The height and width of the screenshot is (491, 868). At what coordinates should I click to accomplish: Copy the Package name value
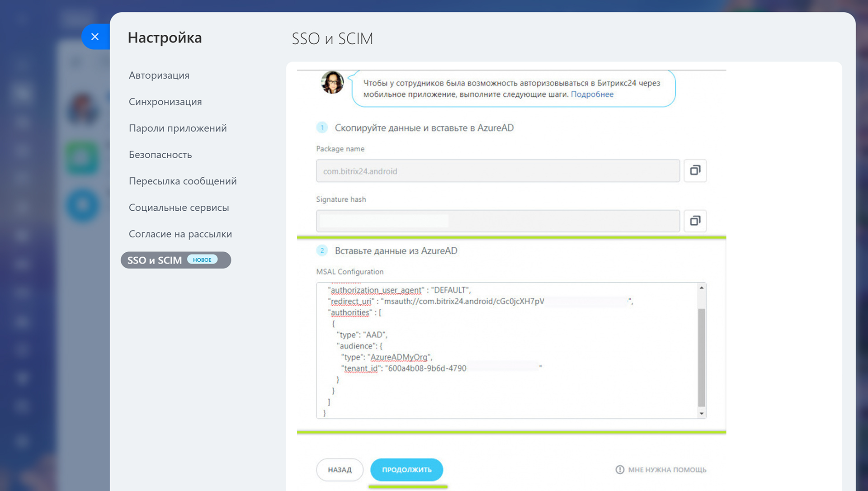point(695,170)
